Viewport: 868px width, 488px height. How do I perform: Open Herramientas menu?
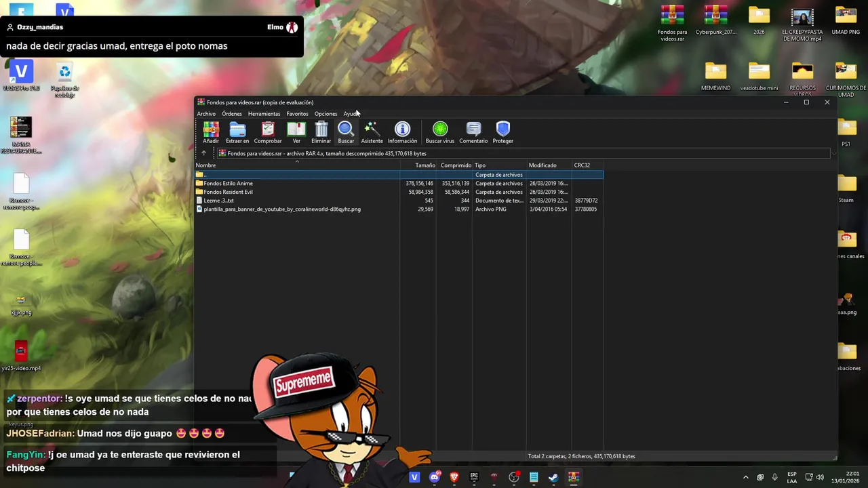pyautogui.click(x=264, y=114)
